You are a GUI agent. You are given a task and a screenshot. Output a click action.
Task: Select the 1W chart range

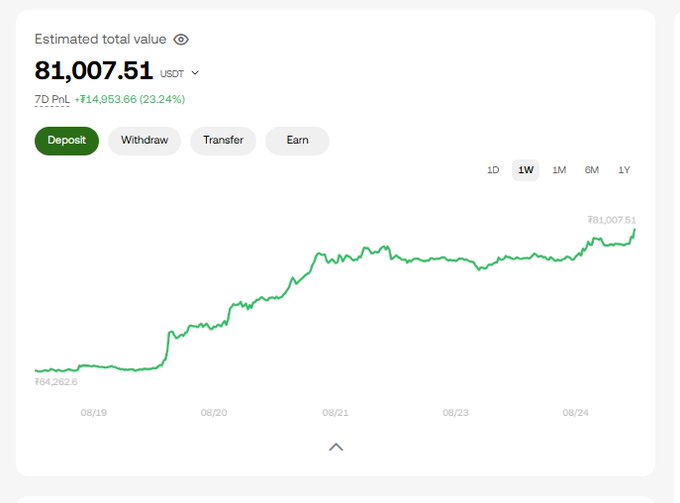pos(526,170)
